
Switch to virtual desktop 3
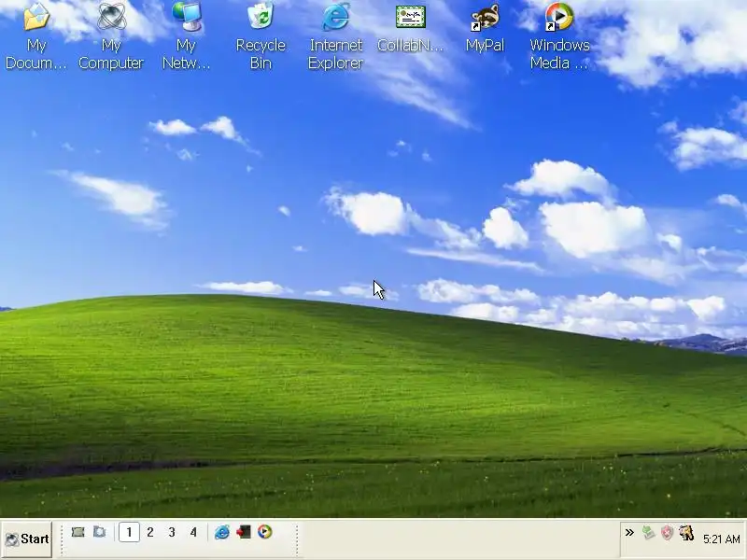(x=172, y=532)
